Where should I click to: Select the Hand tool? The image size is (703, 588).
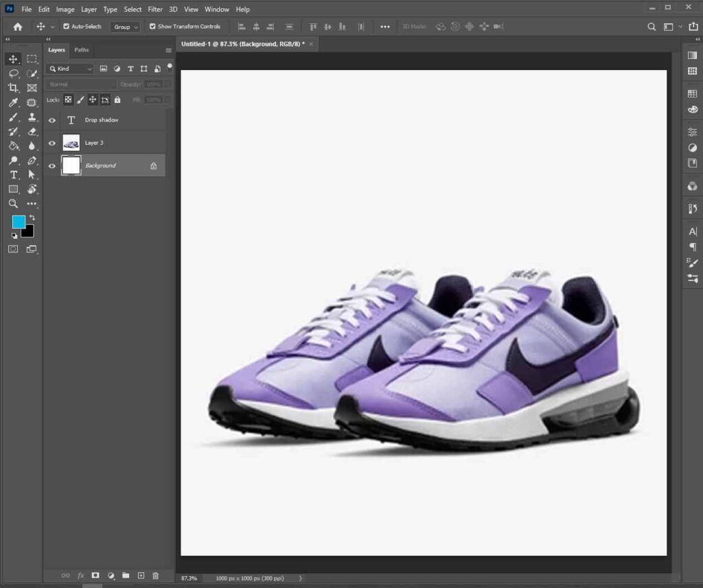tap(32, 189)
